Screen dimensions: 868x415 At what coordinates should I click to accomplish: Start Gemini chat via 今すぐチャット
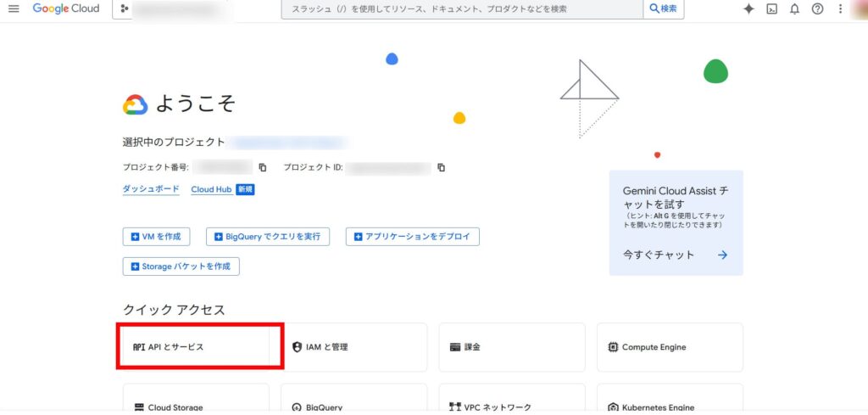pos(675,255)
